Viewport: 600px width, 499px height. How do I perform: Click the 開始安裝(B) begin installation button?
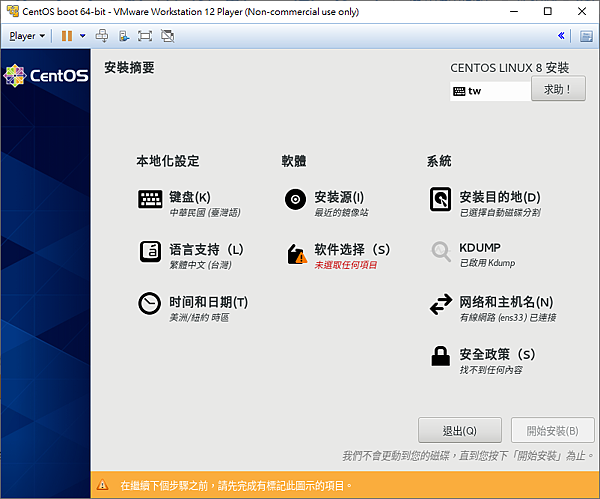pyautogui.click(x=552, y=431)
